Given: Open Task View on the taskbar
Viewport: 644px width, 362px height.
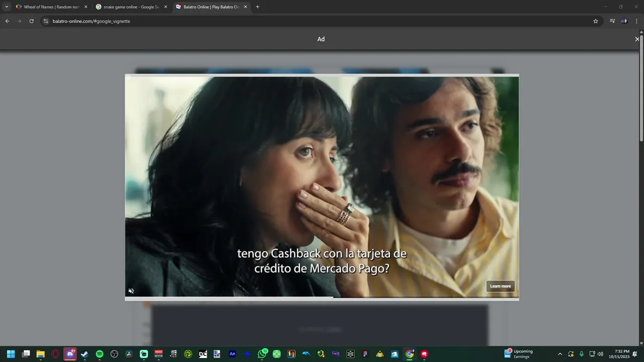Looking at the screenshot, I should [x=26, y=354].
